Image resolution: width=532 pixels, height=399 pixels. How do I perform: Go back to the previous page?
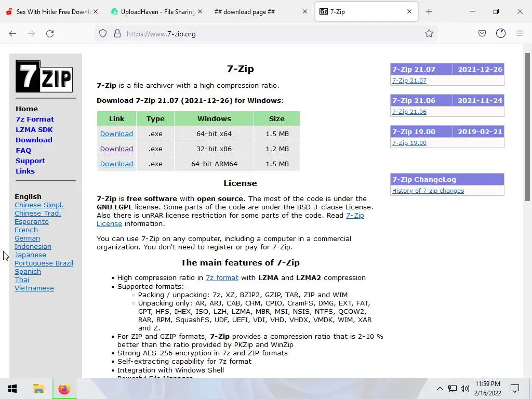(x=12, y=34)
